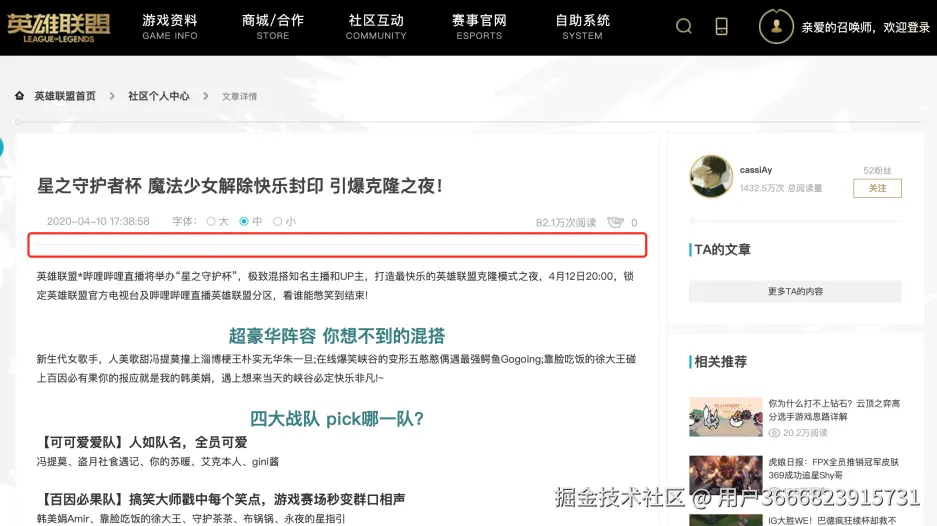This screenshot has width=937, height=526.
Task: Click the like icon beside read count
Action: [616, 222]
